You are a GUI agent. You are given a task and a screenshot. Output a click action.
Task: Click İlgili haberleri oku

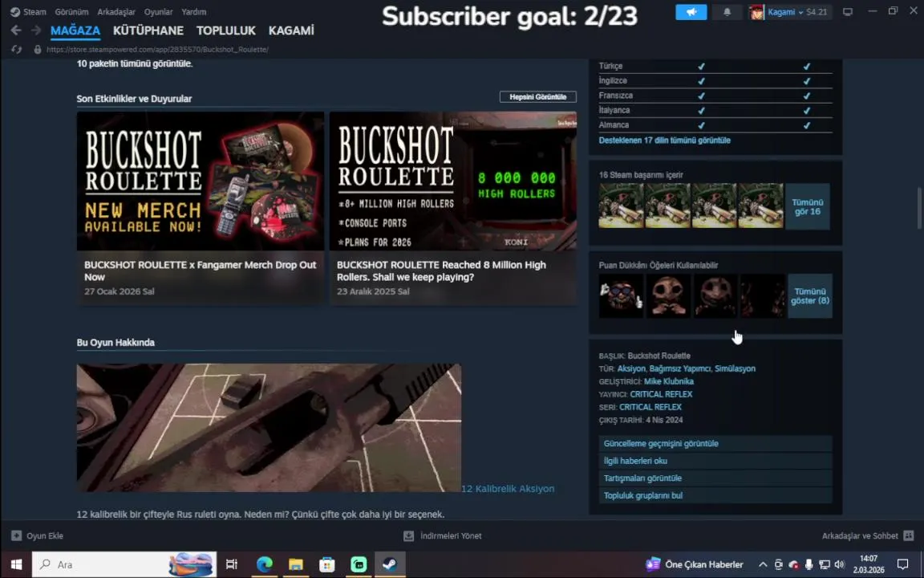[x=715, y=461]
